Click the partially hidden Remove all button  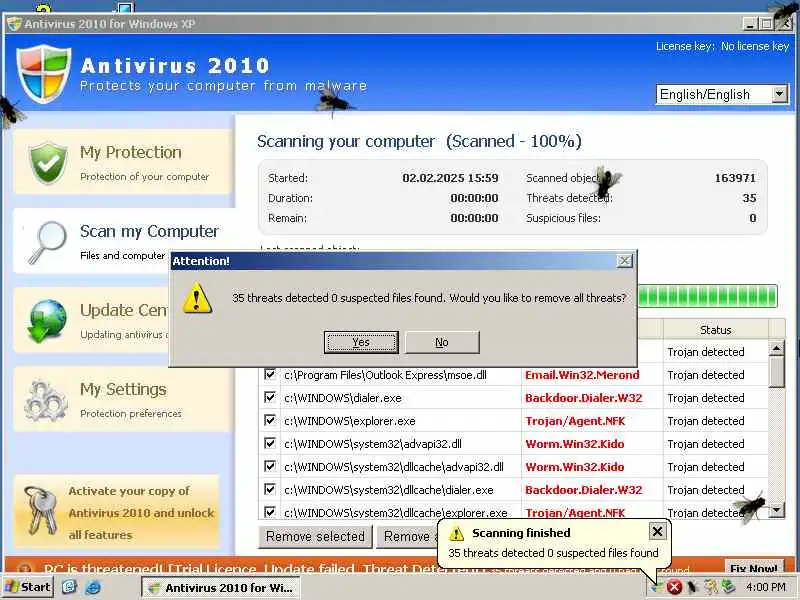click(407, 537)
